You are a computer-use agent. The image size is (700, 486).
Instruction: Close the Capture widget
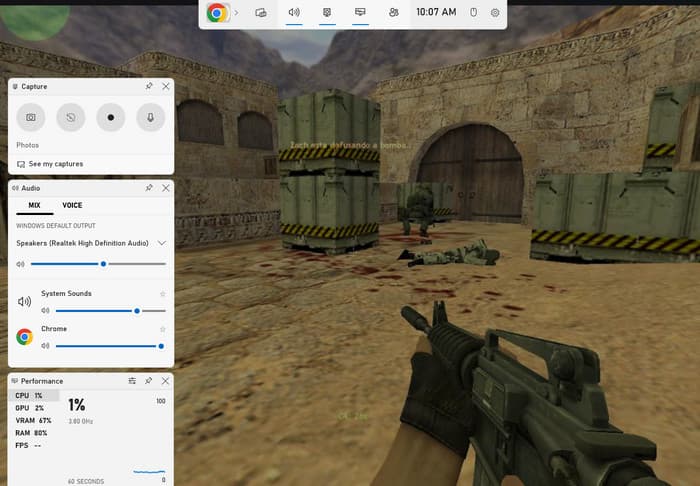pyautogui.click(x=166, y=86)
